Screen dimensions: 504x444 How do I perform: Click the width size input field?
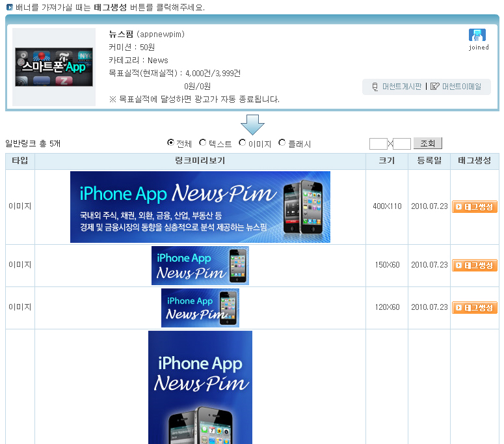(x=378, y=144)
